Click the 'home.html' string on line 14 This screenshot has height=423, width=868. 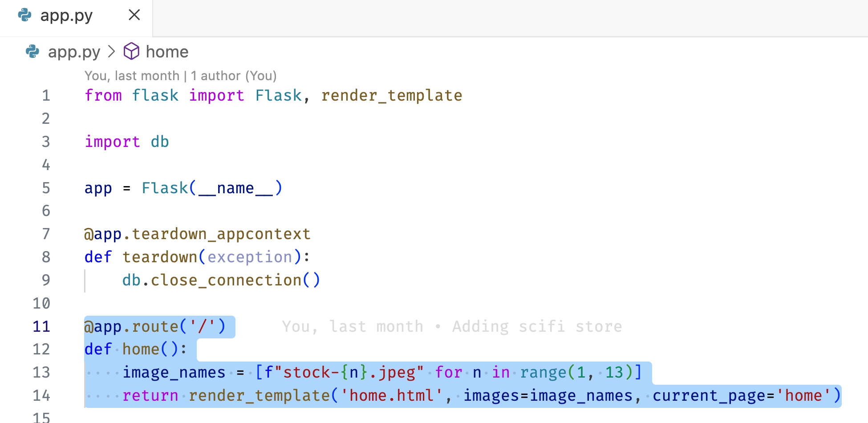click(x=392, y=395)
